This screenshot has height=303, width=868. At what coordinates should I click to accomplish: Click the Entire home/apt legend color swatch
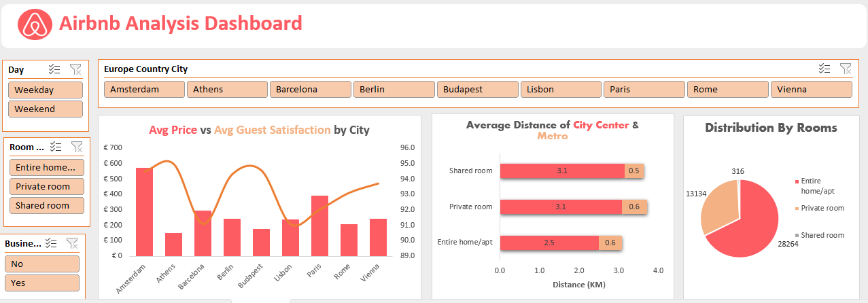click(x=797, y=181)
